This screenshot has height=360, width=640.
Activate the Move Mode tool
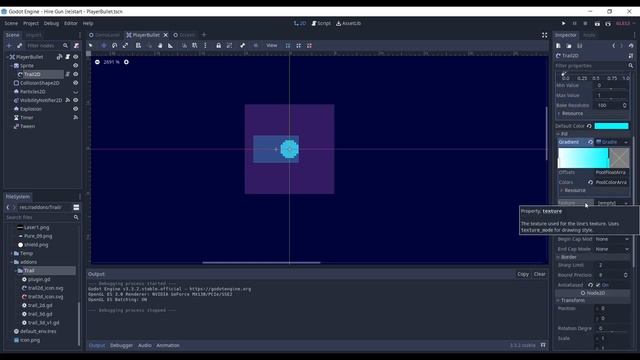click(x=104, y=45)
